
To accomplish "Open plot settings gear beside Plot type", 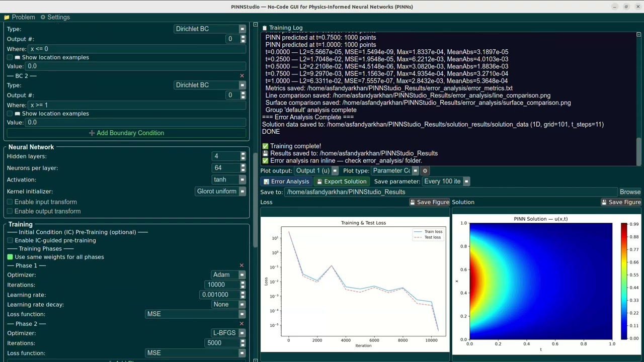I will point(425,171).
